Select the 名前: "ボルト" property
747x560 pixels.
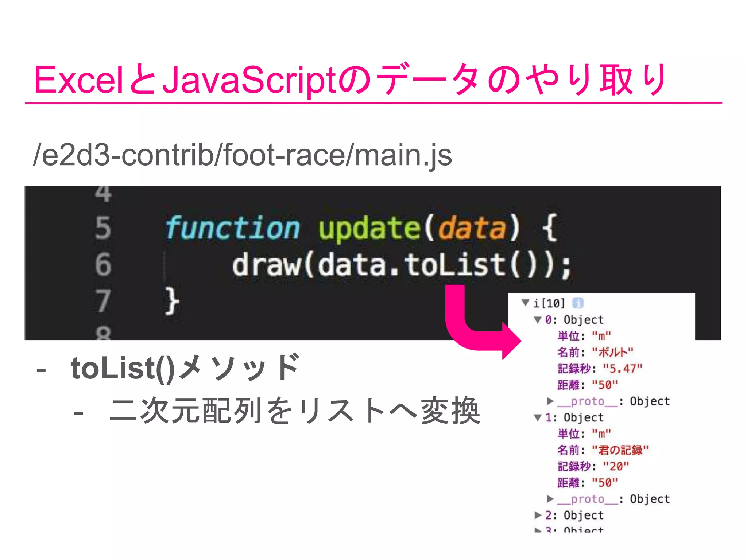[x=595, y=352]
